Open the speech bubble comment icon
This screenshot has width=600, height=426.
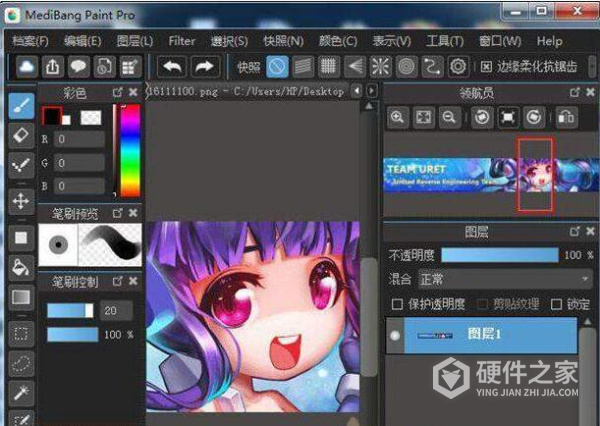point(78,67)
